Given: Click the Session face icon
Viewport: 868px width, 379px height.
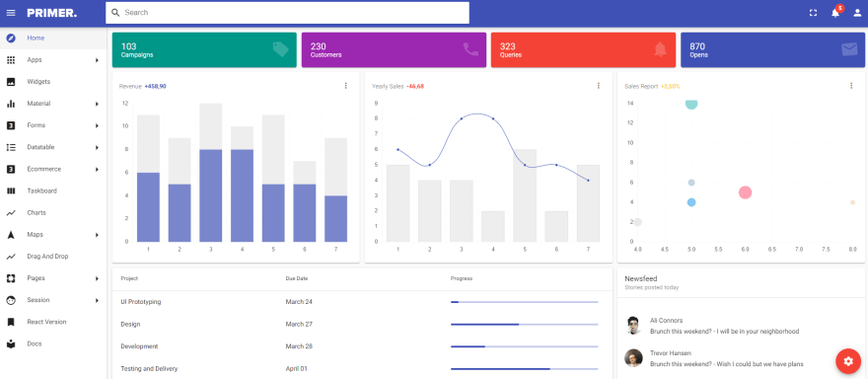Looking at the screenshot, I should [x=11, y=300].
